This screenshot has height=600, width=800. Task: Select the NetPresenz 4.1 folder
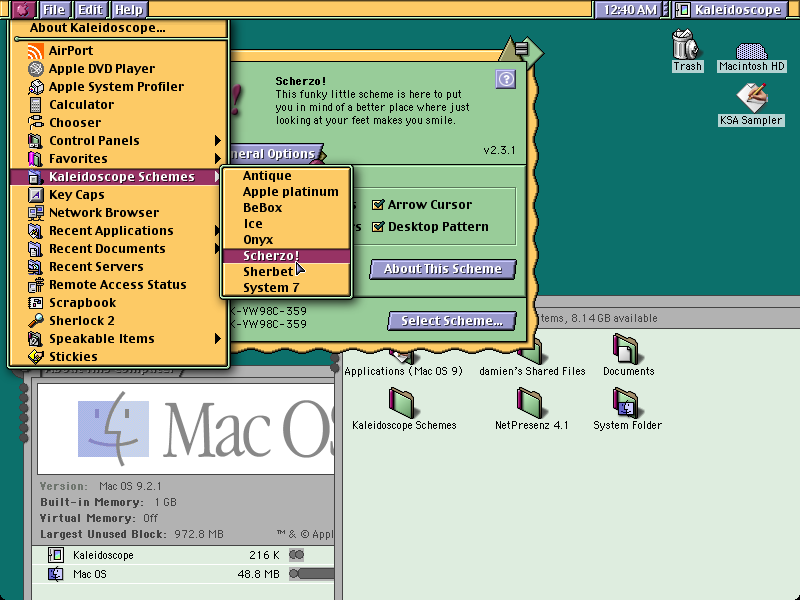(x=529, y=403)
